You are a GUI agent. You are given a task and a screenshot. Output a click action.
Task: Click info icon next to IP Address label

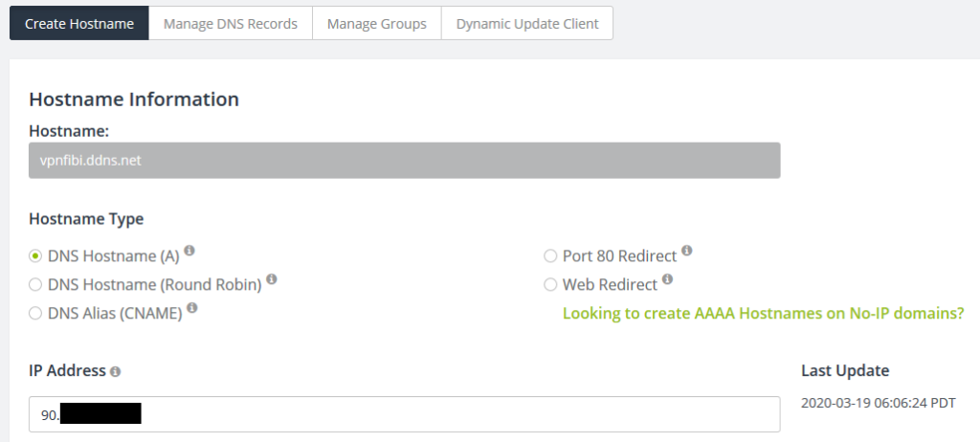click(x=115, y=371)
